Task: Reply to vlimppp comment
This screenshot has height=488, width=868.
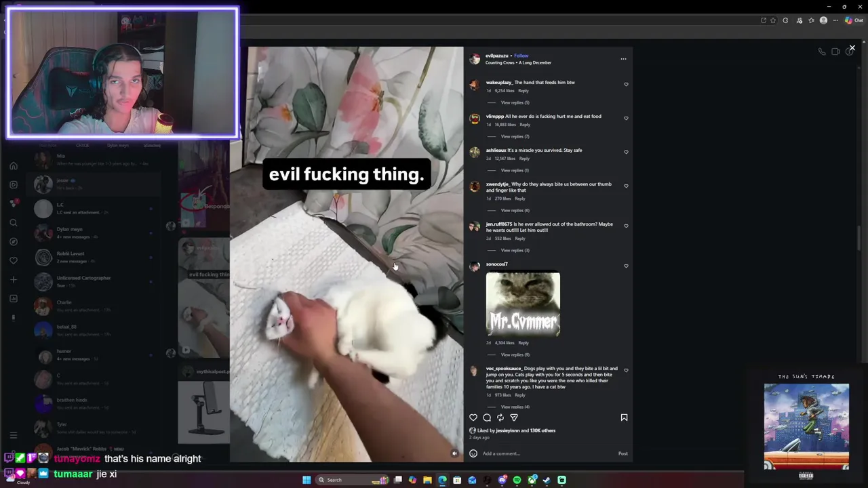Action: (525, 125)
